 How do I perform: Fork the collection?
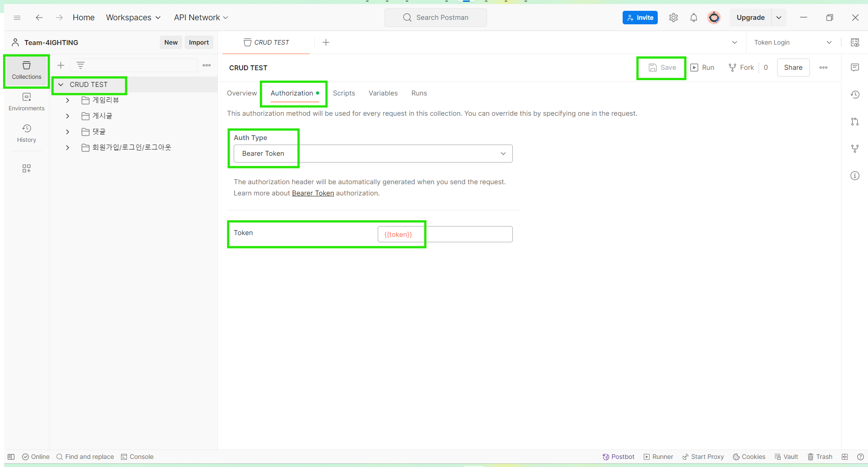pyautogui.click(x=741, y=68)
